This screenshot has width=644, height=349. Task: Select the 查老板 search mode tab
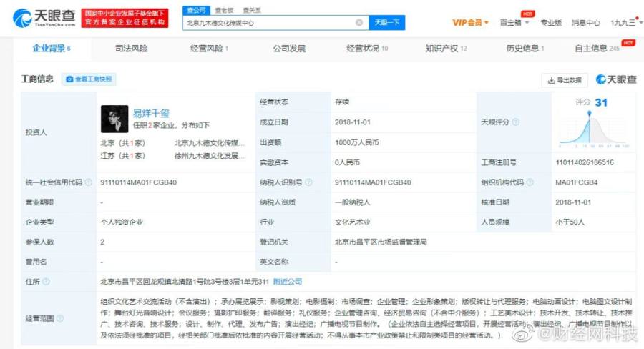click(x=223, y=10)
